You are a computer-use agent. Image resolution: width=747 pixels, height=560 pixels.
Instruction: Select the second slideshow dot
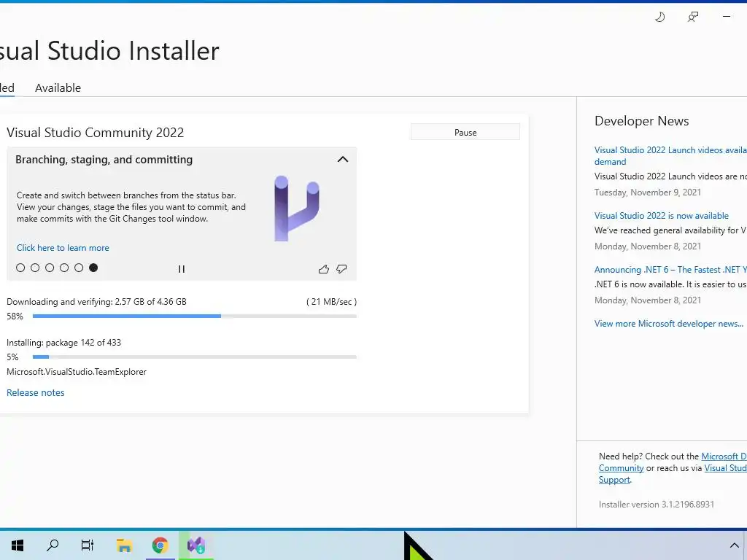tap(35, 268)
